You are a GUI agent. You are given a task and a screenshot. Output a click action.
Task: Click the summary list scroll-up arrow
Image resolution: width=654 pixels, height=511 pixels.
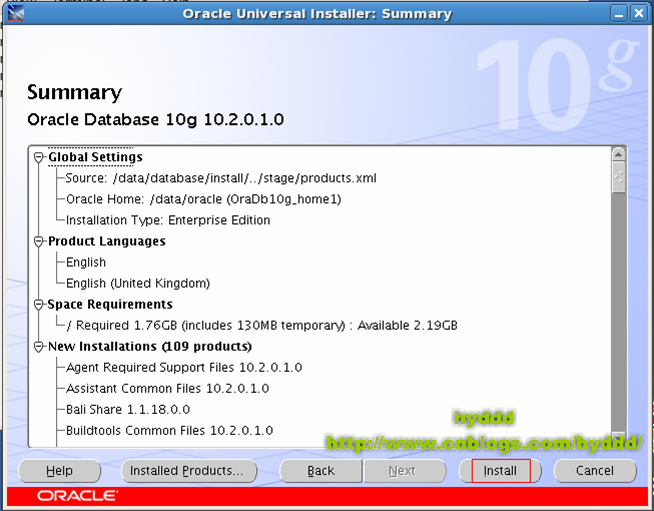point(619,154)
